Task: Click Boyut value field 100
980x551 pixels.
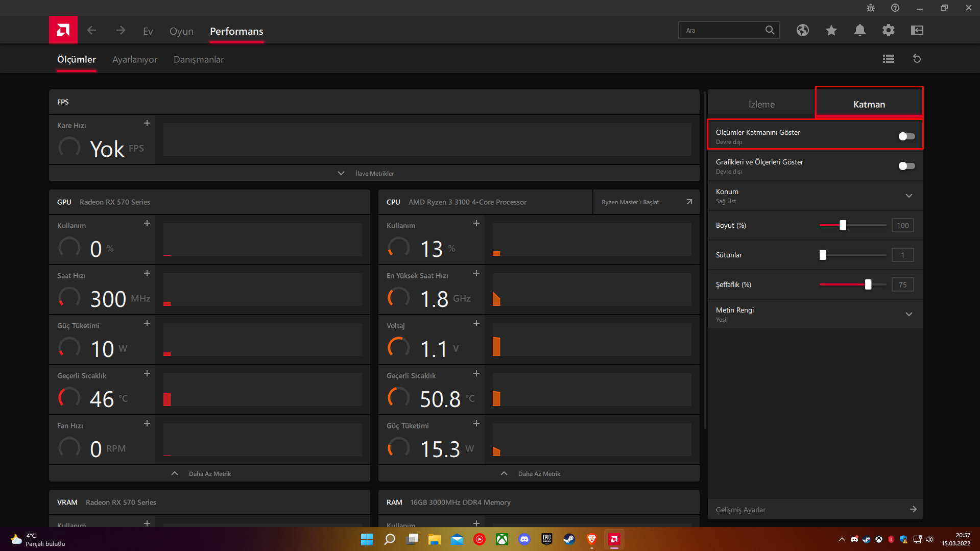Action: coord(902,225)
